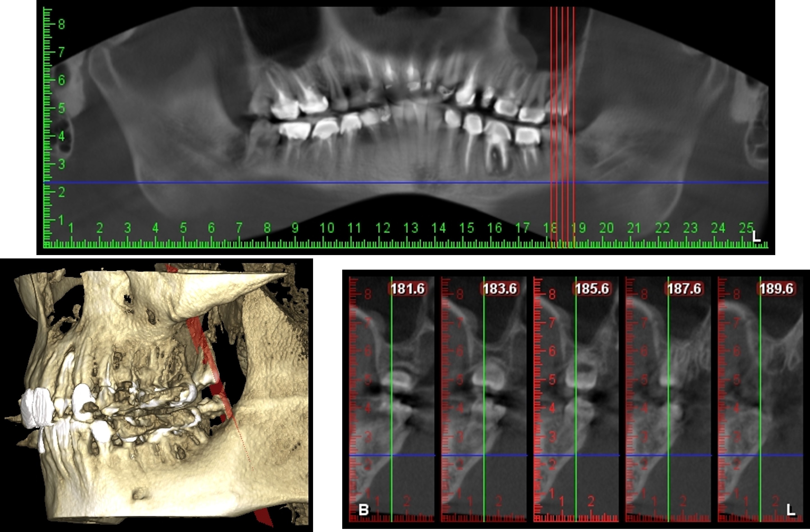The width and height of the screenshot is (810, 532).
Task: Click the L side marker on panoramic view
Action: pos(756,237)
